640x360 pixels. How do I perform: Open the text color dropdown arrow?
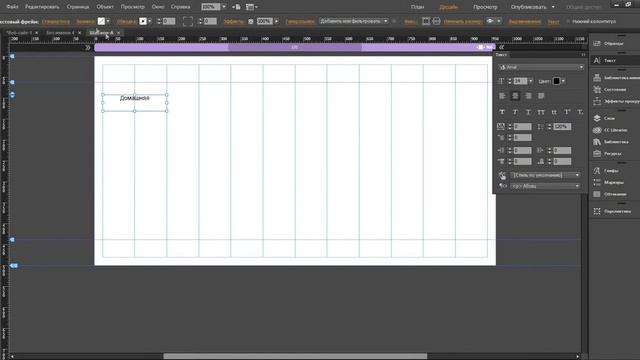click(563, 81)
